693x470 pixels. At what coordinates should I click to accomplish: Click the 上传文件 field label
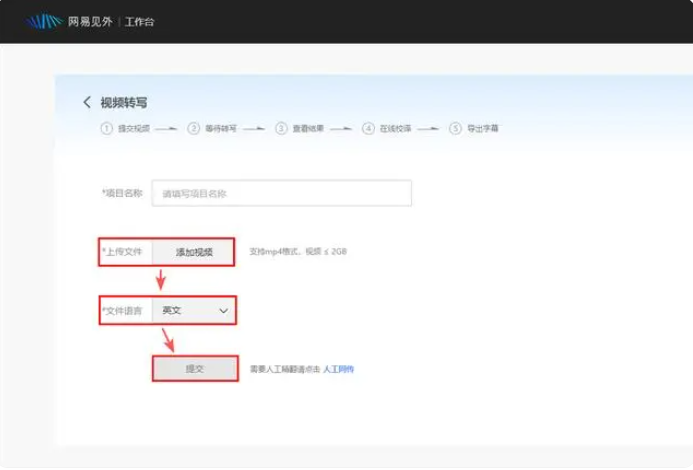click(x=122, y=252)
